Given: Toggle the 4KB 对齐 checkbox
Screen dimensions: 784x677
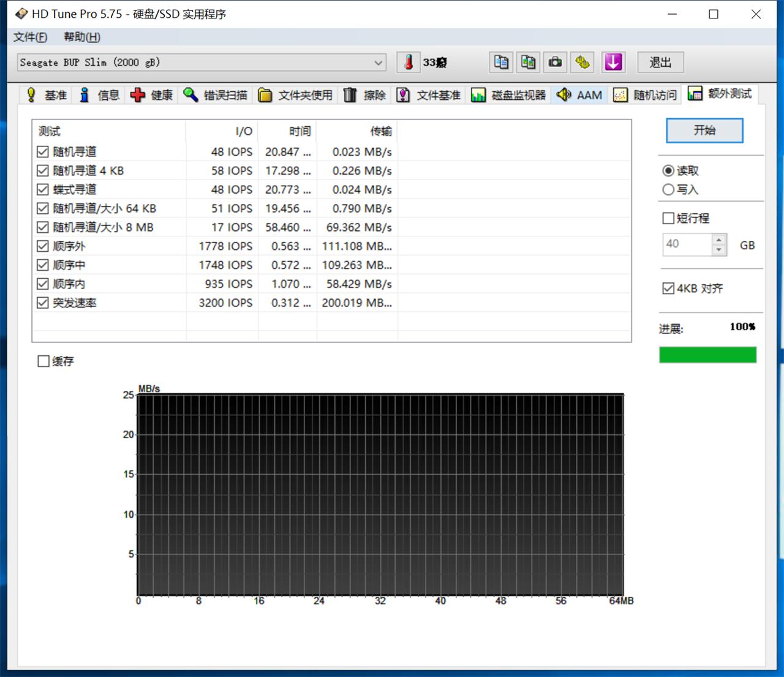Looking at the screenshot, I should pyautogui.click(x=668, y=289).
